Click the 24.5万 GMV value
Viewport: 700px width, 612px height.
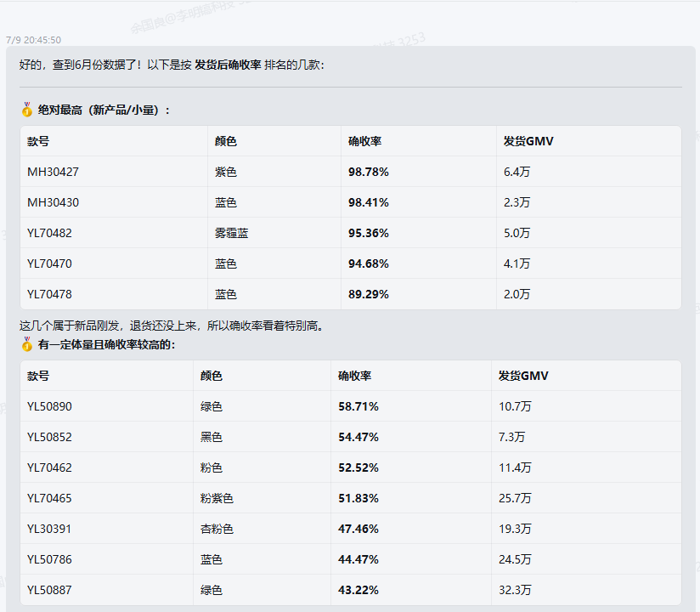(x=515, y=559)
